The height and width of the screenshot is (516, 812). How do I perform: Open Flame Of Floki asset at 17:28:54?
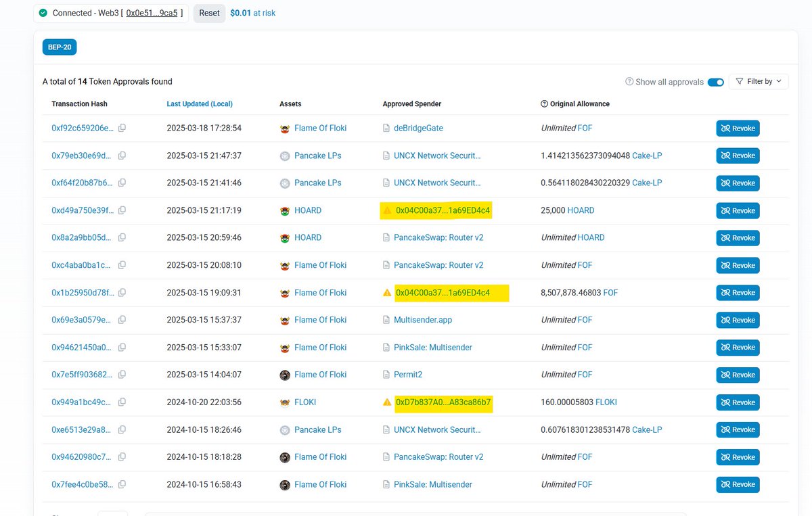tap(321, 128)
